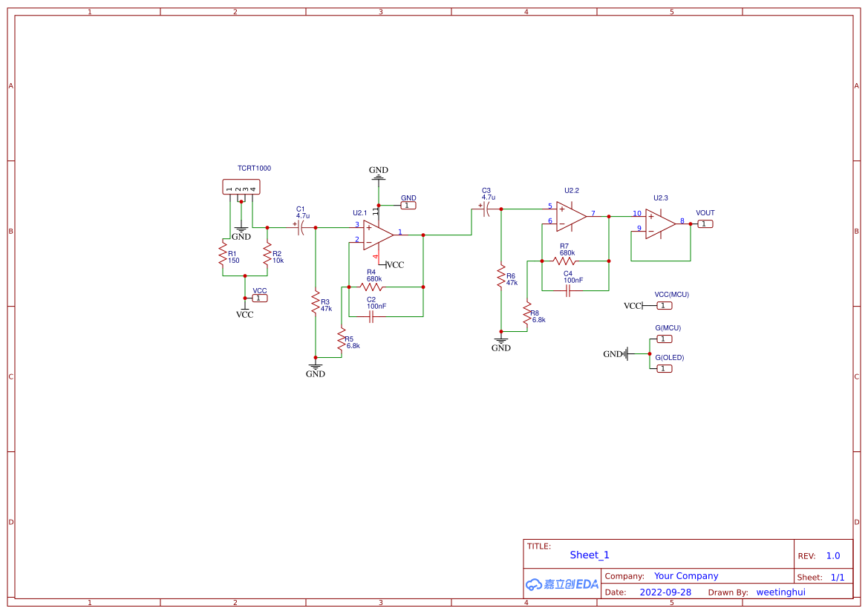This screenshot has height=614, width=868.
Task: Click the date 2022-09-28 field
Action: (665, 592)
